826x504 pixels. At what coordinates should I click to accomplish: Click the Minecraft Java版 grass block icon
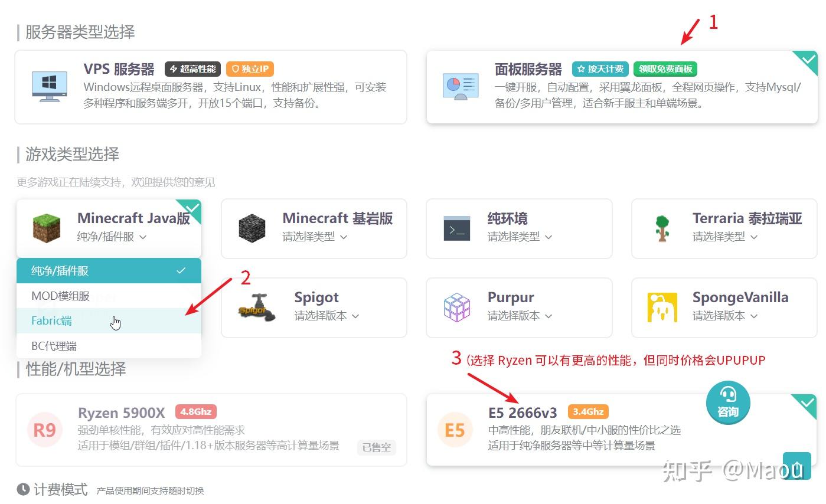pyautogui.click(x=47, y=227)
